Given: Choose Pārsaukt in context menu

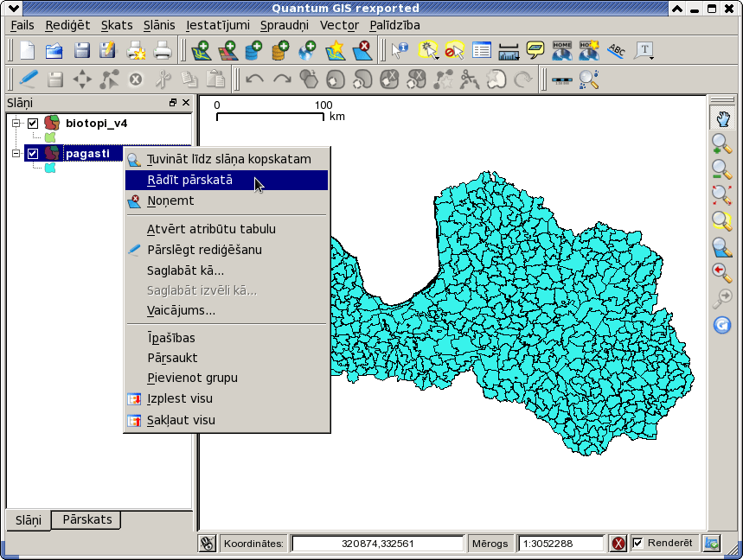Looking at the screenshot, I should [227, 358].
